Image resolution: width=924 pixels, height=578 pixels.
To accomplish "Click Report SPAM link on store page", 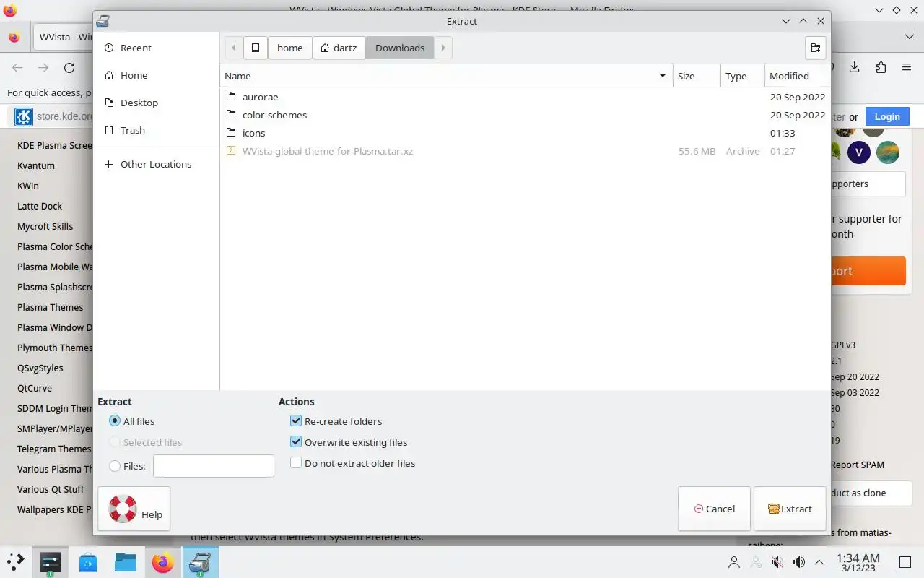I will tap(858, 465).
